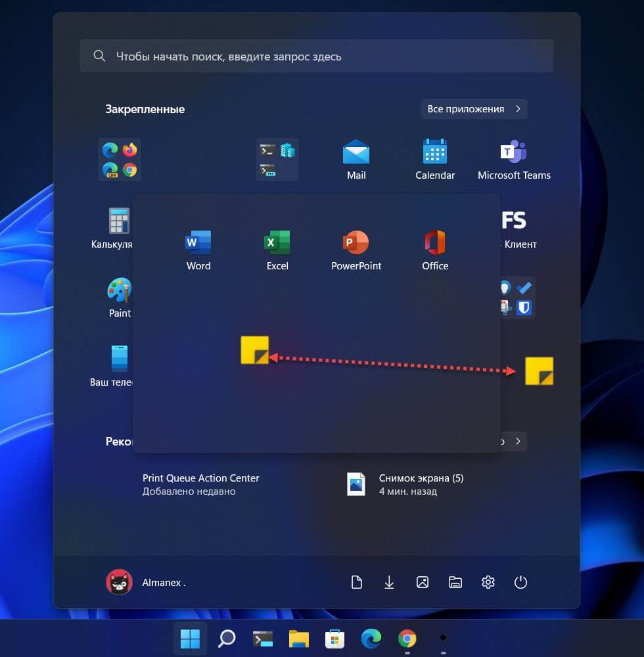Open the Power options button

point(520,582)
